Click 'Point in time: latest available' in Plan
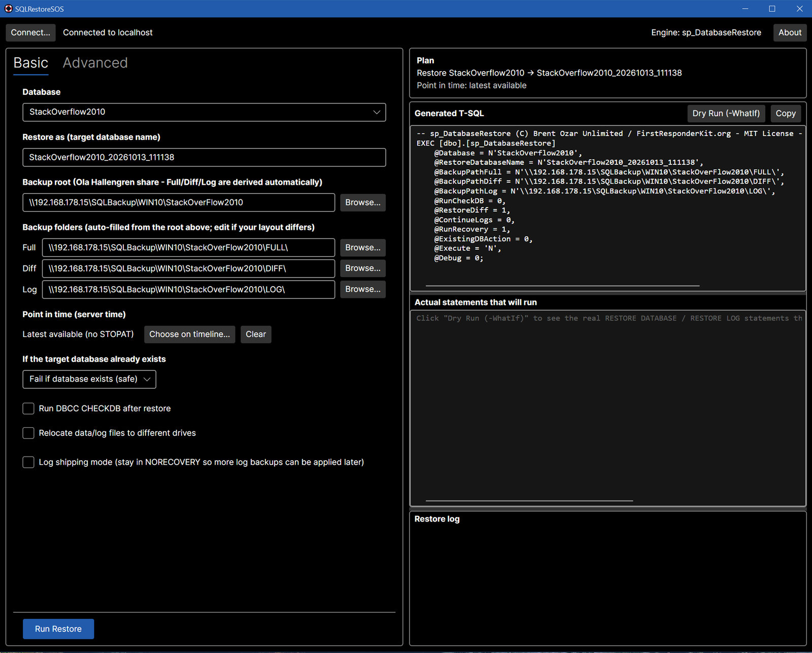812x653 pixels. [x=471, y=86]
